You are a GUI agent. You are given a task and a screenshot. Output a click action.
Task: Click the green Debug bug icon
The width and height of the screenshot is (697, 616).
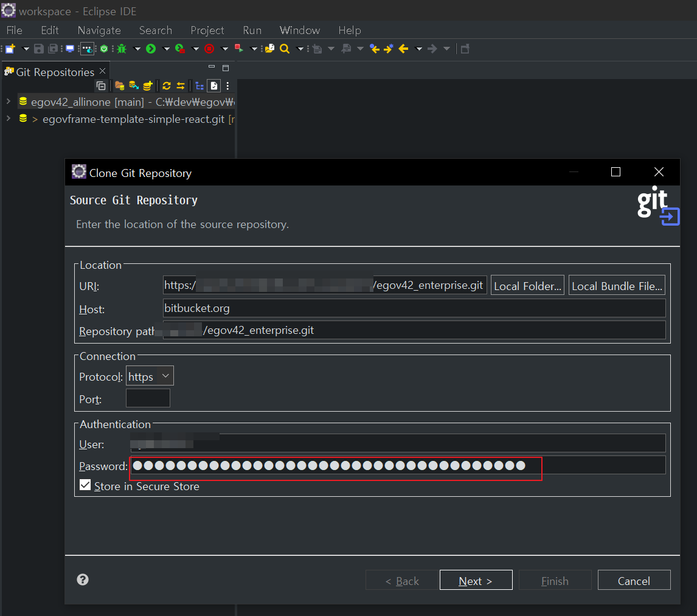122,49
